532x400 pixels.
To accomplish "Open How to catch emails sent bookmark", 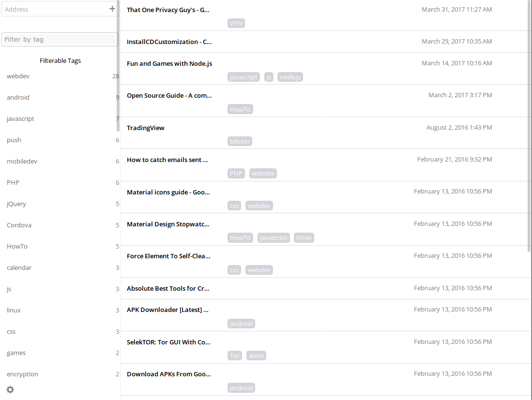I will point(167,160).
